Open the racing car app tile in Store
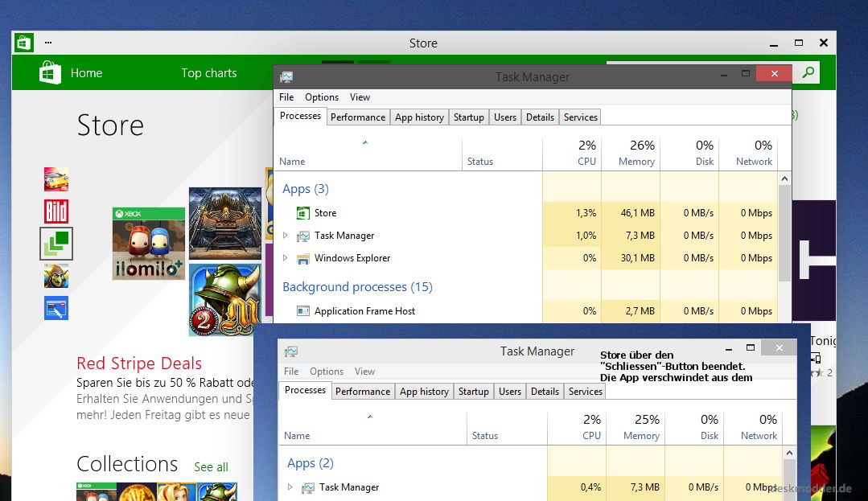This screenshot has height=501, width=868. coord(56,179)
